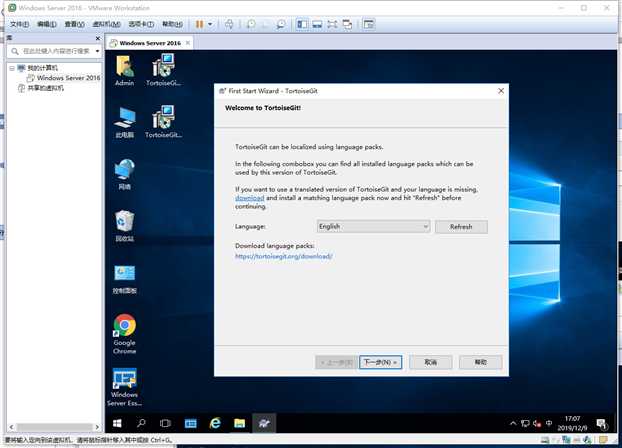Open the 查看(V) menu
This screenshot has height=448, width=622.
tap(75, 24)
